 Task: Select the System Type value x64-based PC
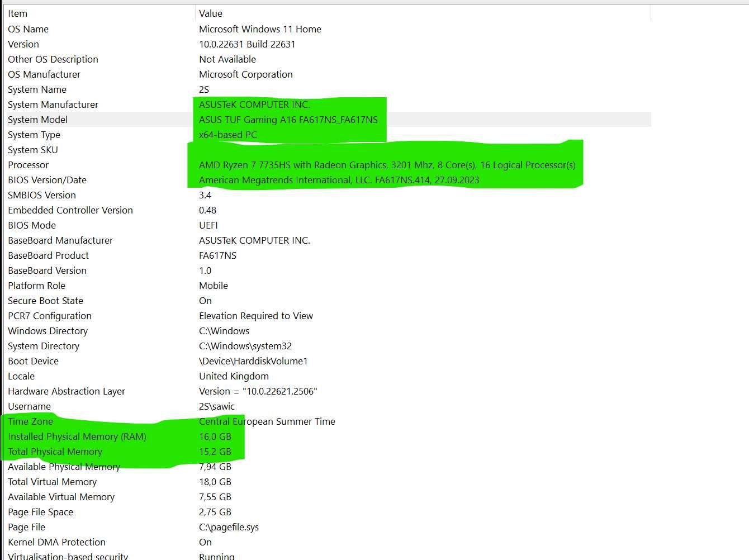[x=228, y=135]
